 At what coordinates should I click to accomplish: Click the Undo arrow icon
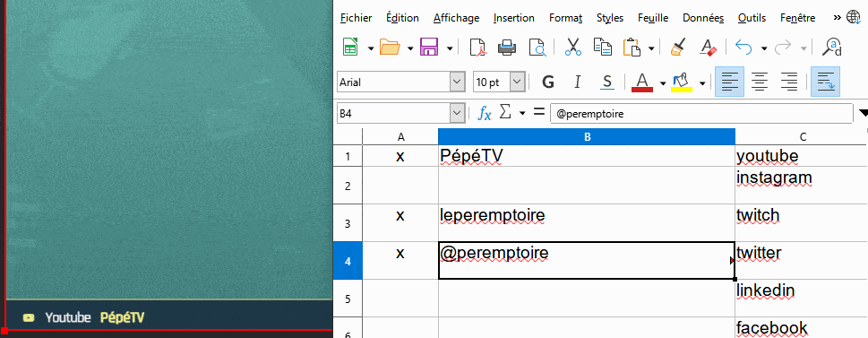click(x=744, y=48)
